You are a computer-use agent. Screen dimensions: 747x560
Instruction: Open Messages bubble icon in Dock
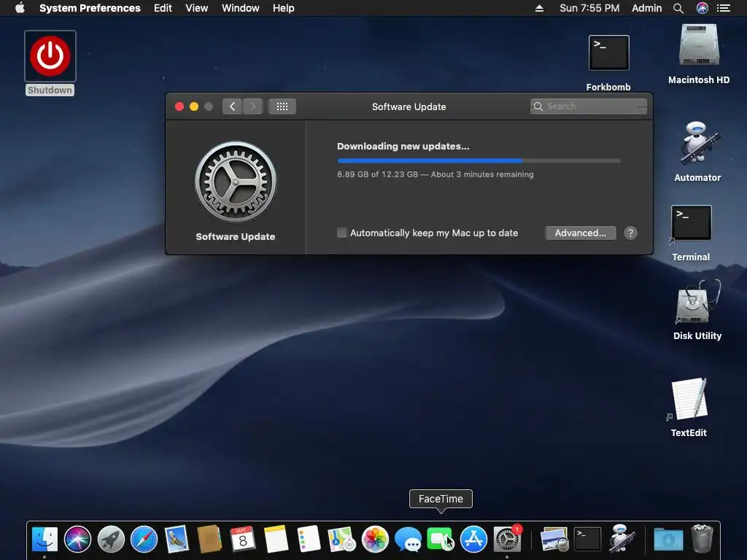coord(408,539)
